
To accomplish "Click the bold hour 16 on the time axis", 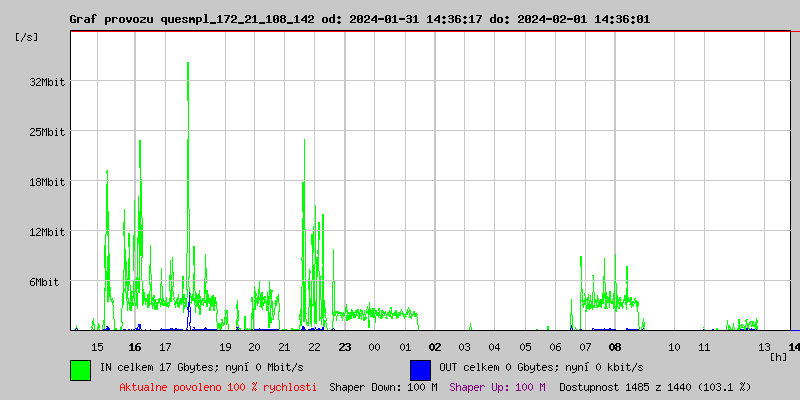I will tap(134, 347).
